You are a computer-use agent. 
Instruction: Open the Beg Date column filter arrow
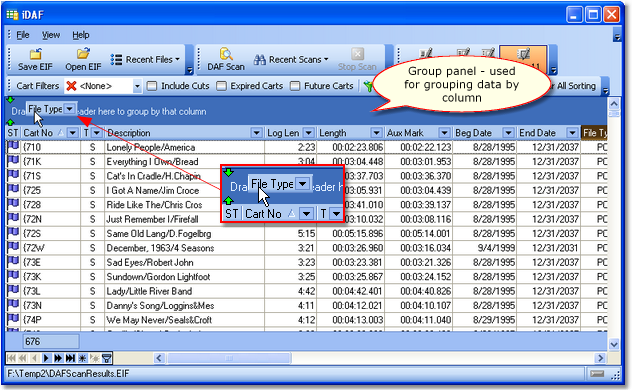click(508, 133)
